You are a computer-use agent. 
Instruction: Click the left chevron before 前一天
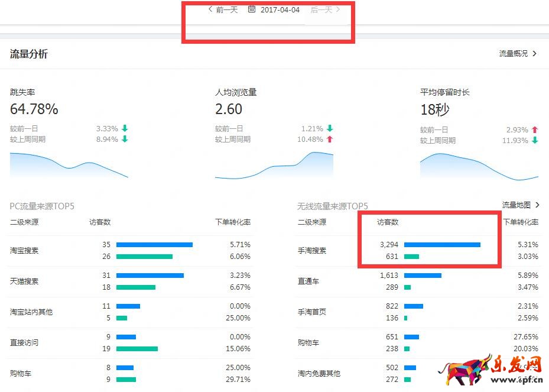[x=210, y=9]
